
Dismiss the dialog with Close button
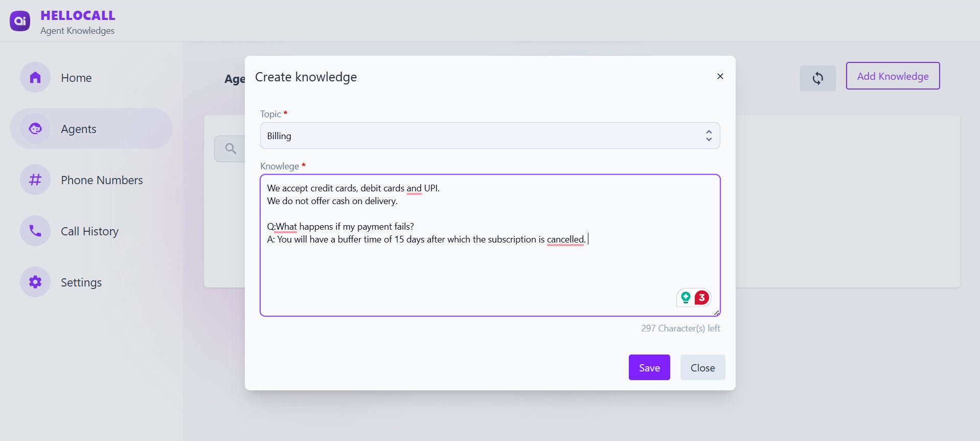point(702,367)
